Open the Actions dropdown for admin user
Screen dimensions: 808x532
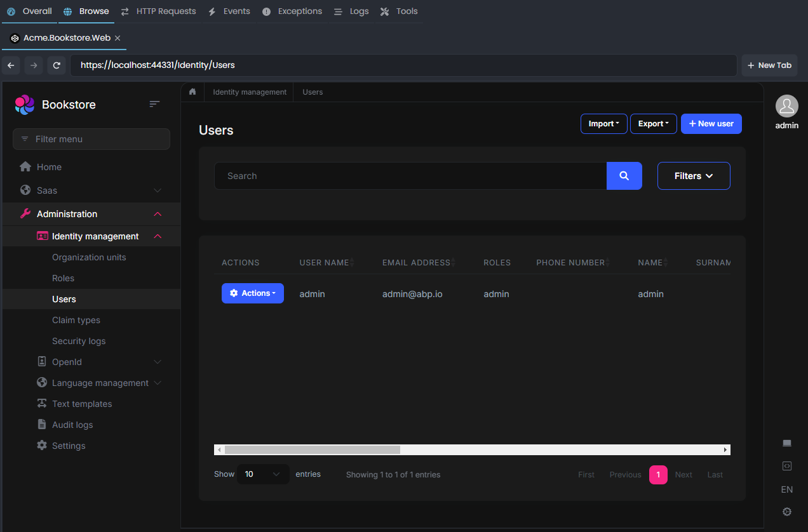pos(253,293)
